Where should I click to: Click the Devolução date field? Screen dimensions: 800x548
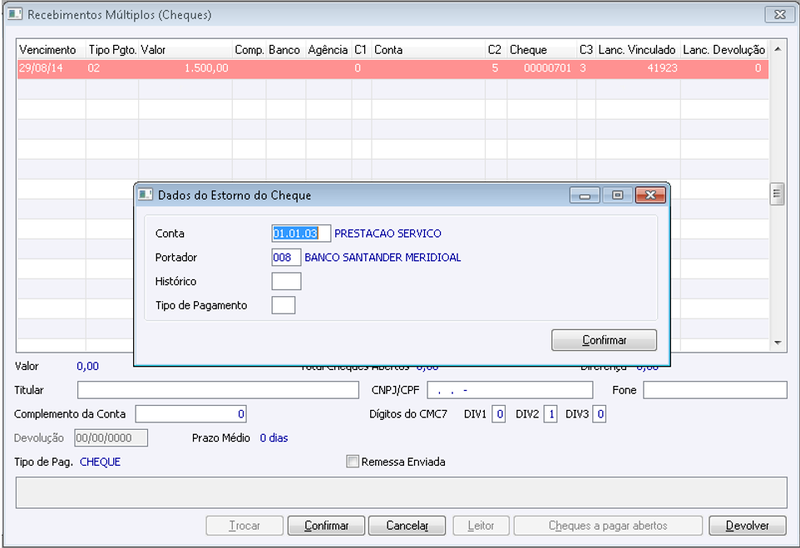coord(111,438)
